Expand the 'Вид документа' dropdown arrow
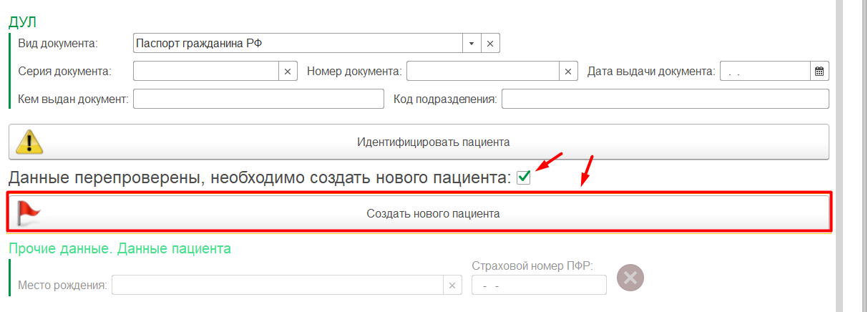The height and width of the screenshot is (312, 868). tap(472, 44)
